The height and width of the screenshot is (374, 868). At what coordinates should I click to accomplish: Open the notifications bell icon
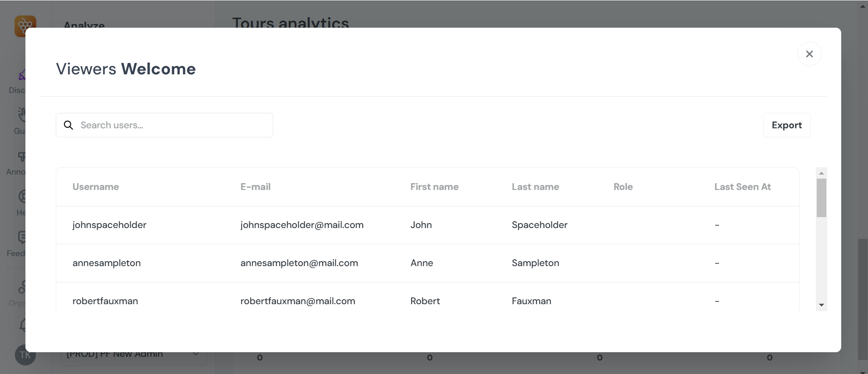click(22, 325)
